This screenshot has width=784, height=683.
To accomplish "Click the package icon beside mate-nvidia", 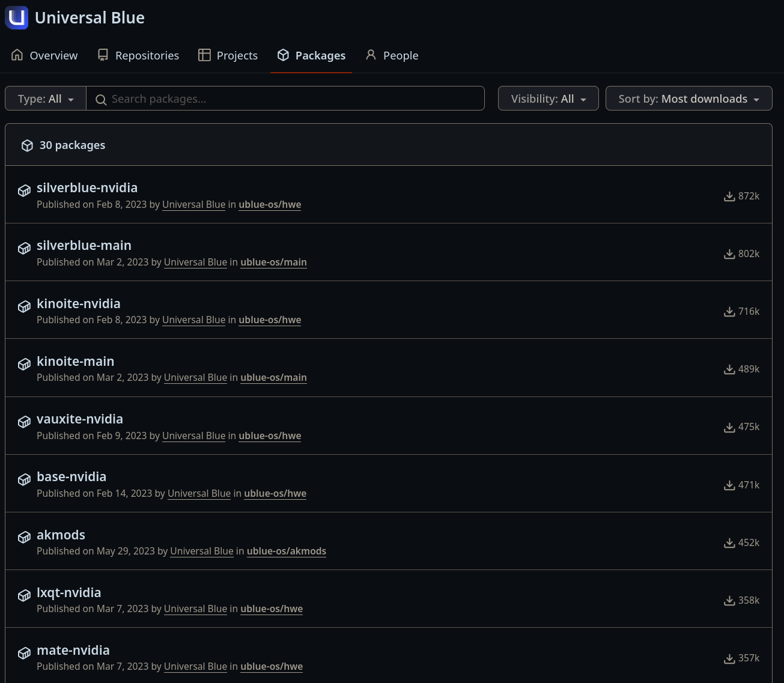I will (24, 654).
